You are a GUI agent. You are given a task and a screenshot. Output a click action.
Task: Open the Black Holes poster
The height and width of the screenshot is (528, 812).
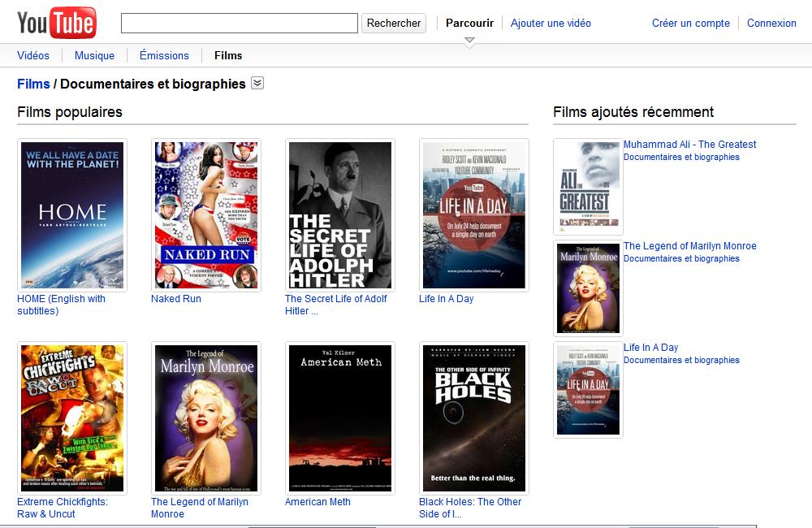[x=474, y=418]
